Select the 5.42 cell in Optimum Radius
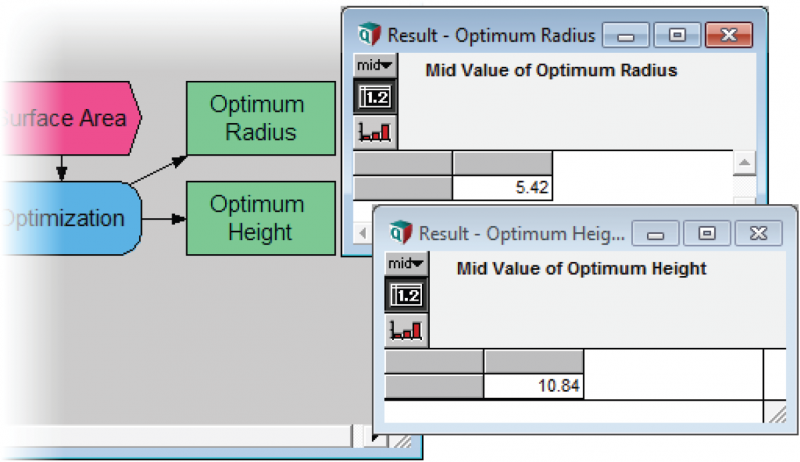 point(503,188)
